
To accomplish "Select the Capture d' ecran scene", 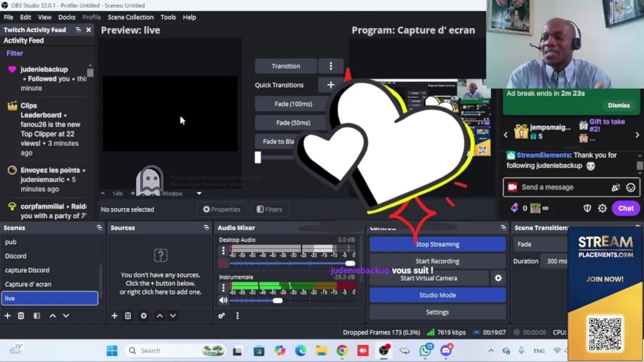I will [50, 284].
